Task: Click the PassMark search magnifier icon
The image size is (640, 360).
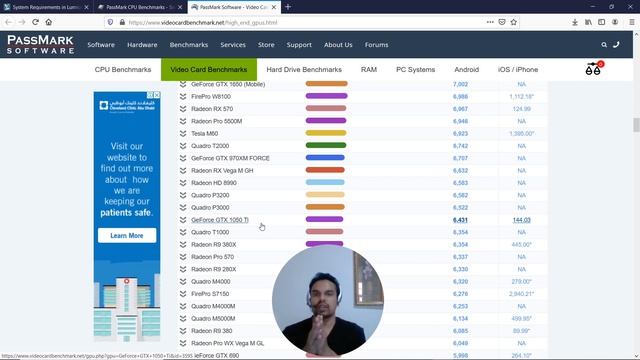Action: click(604, 45)
